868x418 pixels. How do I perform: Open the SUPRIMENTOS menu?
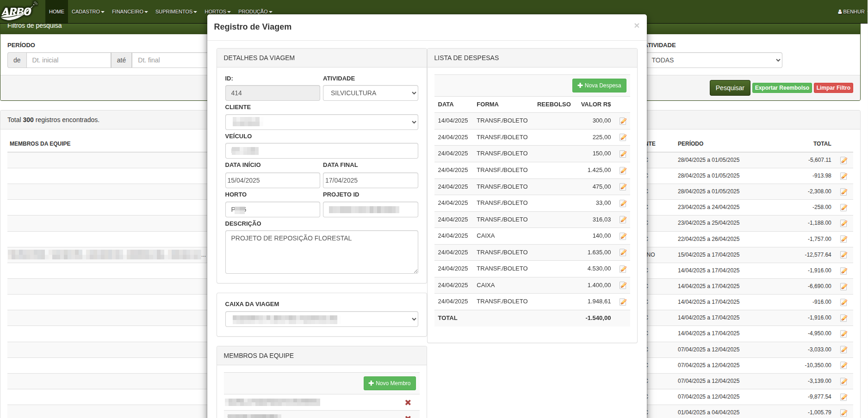pyautogui.click(x=176, y=12)
